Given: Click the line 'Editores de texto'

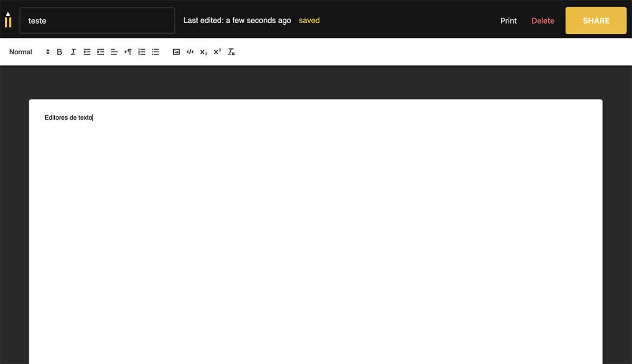Looking at the screenshot, I should point(68,118).
